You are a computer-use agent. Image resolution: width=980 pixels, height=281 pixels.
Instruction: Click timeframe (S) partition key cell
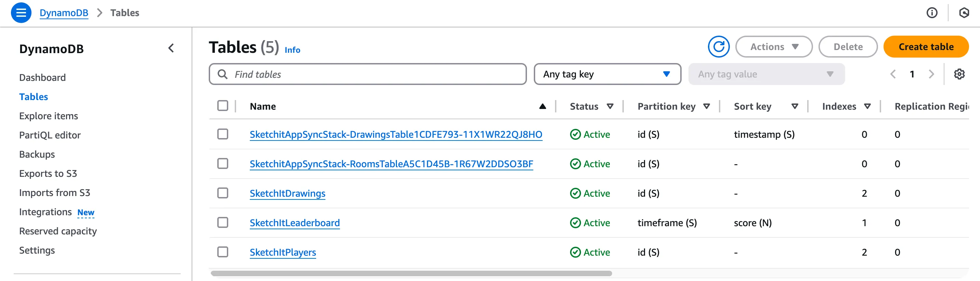coord(667,223)
